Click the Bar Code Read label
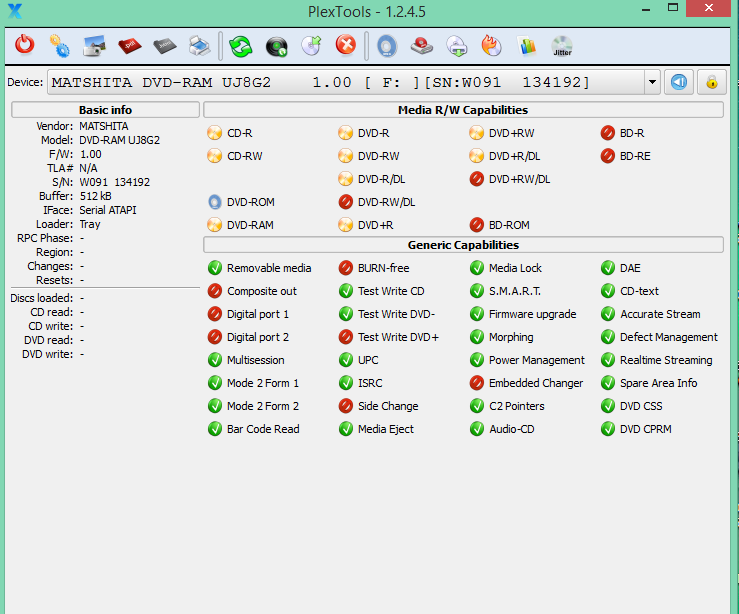Viewport: 739px width, 614px height. click(263, 429)
